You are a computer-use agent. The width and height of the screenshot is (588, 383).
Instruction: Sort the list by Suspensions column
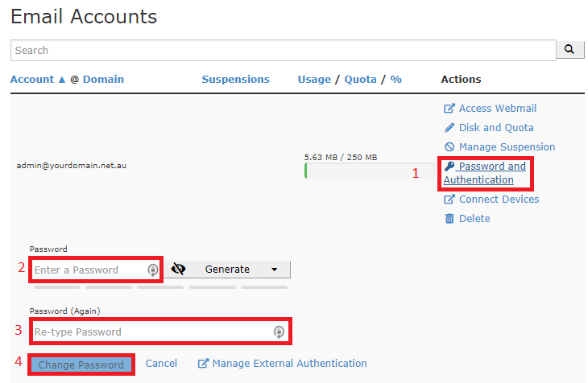[235, 80]
